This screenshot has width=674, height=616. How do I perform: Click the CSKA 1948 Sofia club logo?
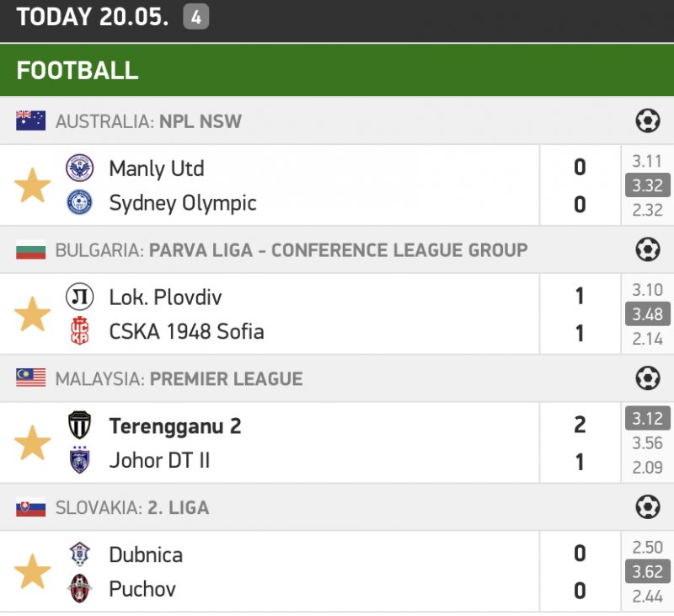point(80,332)
